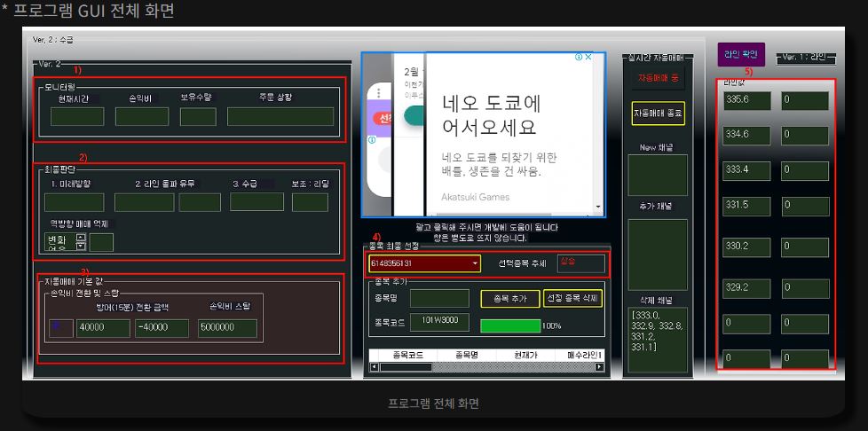Click the line value field 330.2

pyautogui.click(x=746, y=247)
